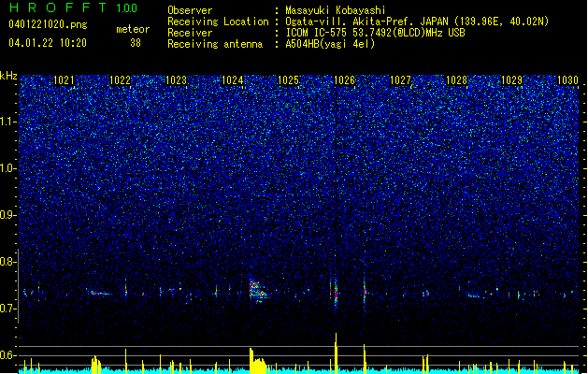Click the observer name Masayuki Kobayashi

[336, 10]
